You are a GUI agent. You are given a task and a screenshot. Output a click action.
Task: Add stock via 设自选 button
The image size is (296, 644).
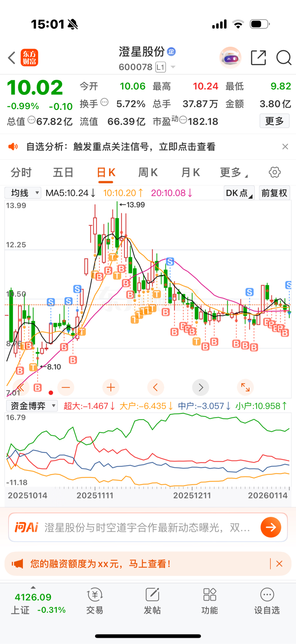click(267, 602)
